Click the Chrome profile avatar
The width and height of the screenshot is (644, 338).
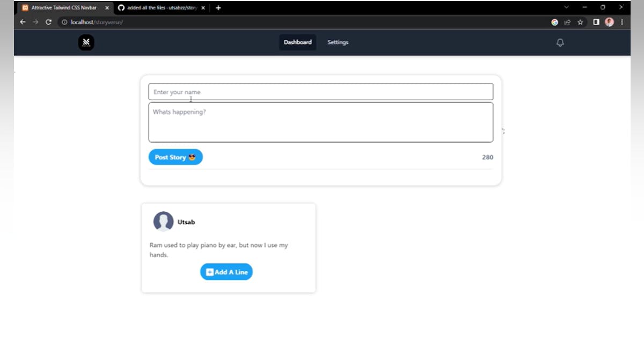tap(609, 22)
